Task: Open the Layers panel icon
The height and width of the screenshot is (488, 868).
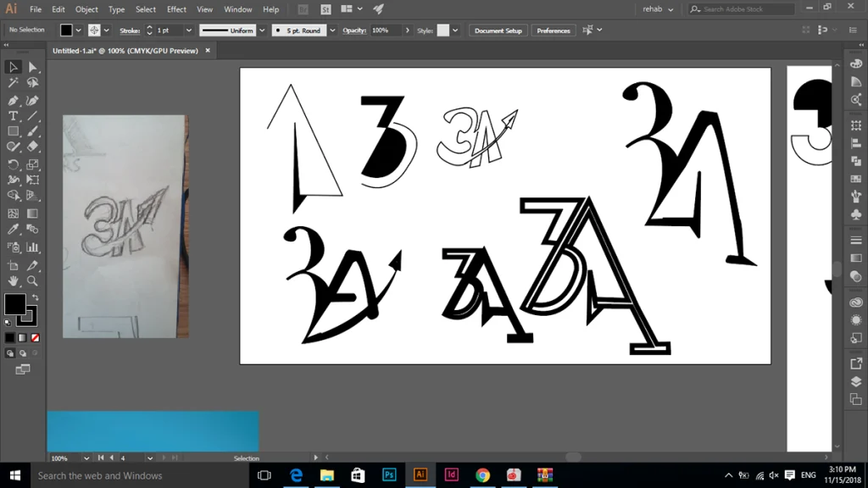Action: coord(856,382)
